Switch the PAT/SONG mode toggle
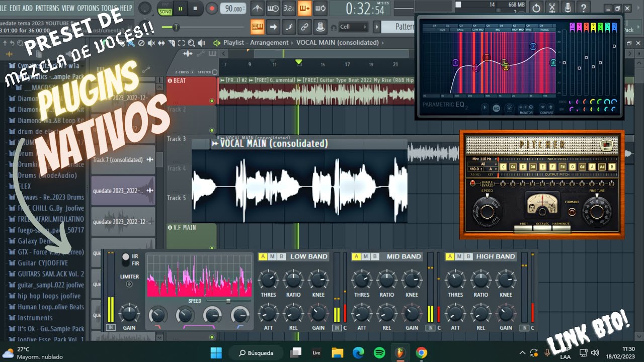 [165, 8]
